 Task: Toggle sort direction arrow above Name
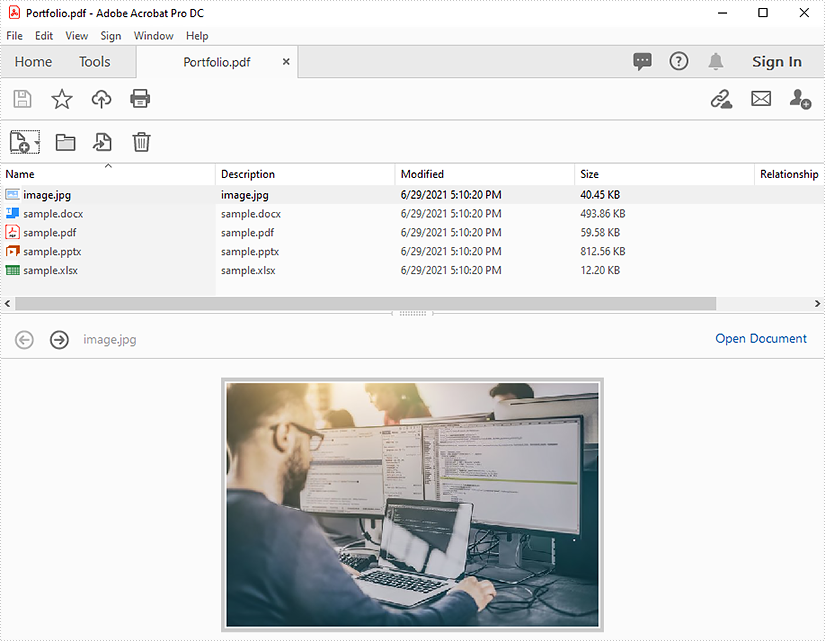click(108, 166)
